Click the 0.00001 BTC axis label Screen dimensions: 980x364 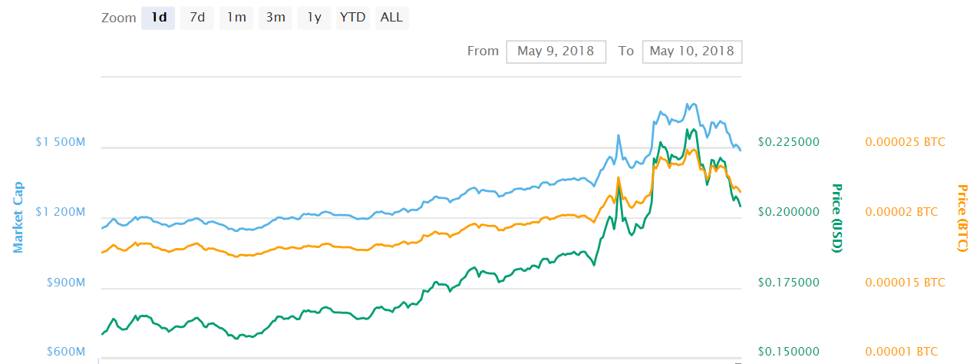pyautogui.click(x=901, y=352)
